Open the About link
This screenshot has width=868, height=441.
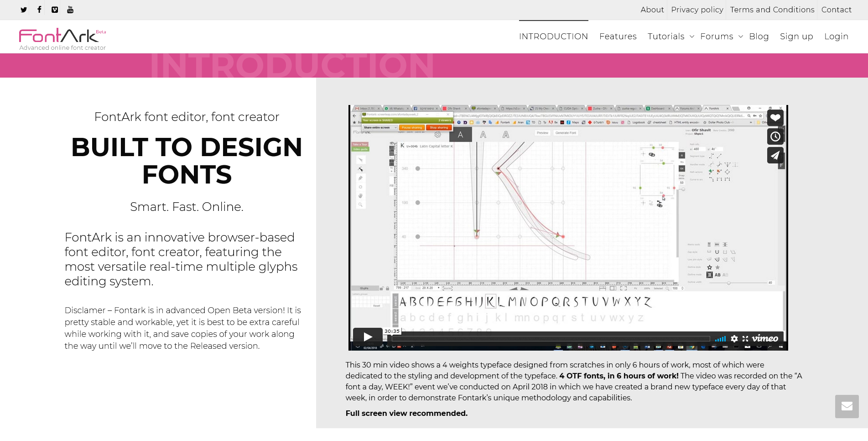tap(652, 10)
